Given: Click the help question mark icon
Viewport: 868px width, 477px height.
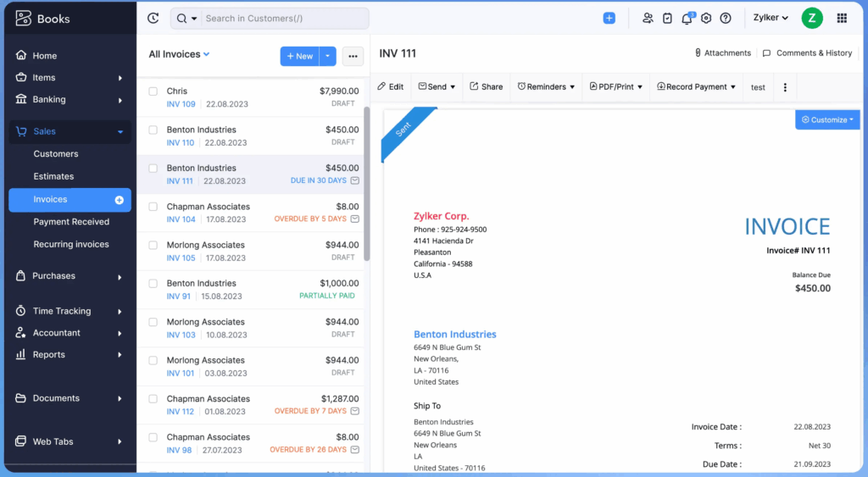Looking at the screenshot, I should tap(726, 18).
